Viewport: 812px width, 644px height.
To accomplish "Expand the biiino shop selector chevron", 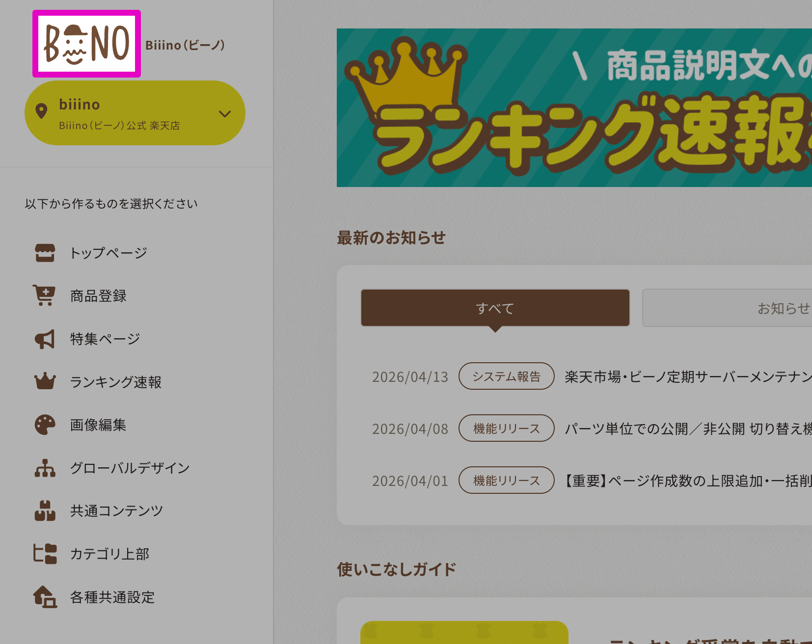I will tap(225, 114).
